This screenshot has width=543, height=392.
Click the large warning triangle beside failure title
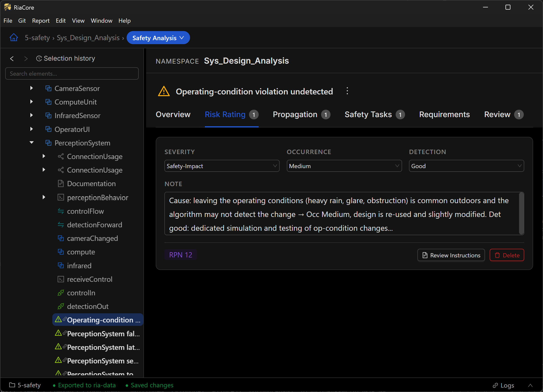(x=164, y=91)
